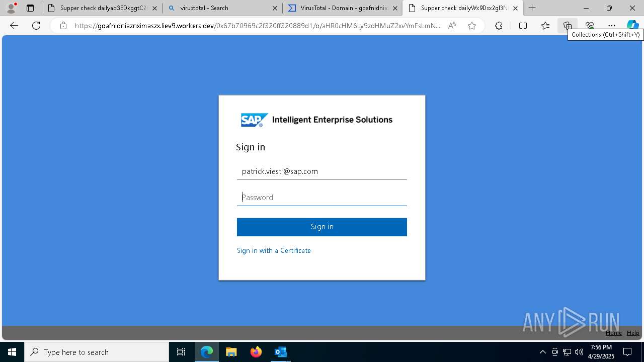This screenshot has height=362, width=644.
Task: Switch to the VirusTotal Domain tab
Action: [342, 8]
